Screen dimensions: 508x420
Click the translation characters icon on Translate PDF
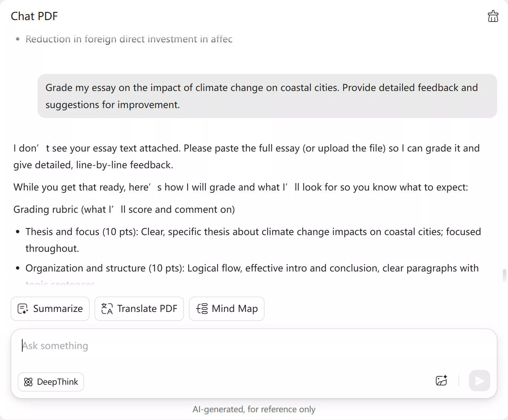pyautogui.click(x=106, y=309)
